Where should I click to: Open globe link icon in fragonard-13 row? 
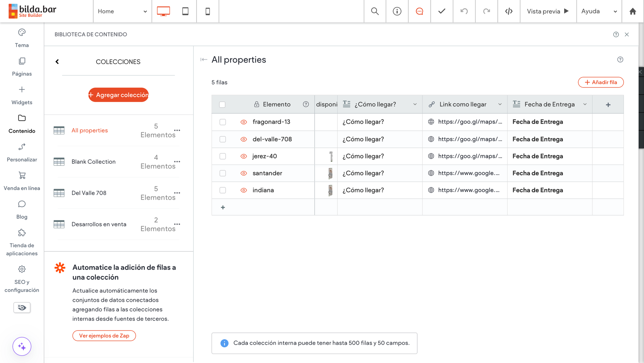click(431, 122)
